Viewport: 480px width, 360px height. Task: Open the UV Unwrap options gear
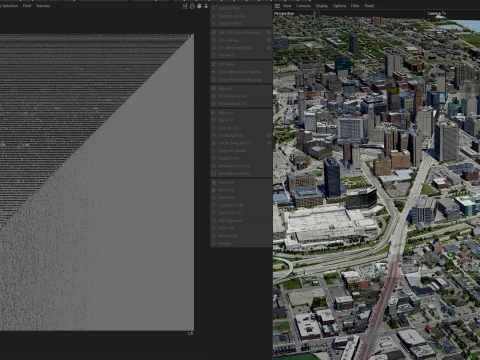tap(269, 40)
